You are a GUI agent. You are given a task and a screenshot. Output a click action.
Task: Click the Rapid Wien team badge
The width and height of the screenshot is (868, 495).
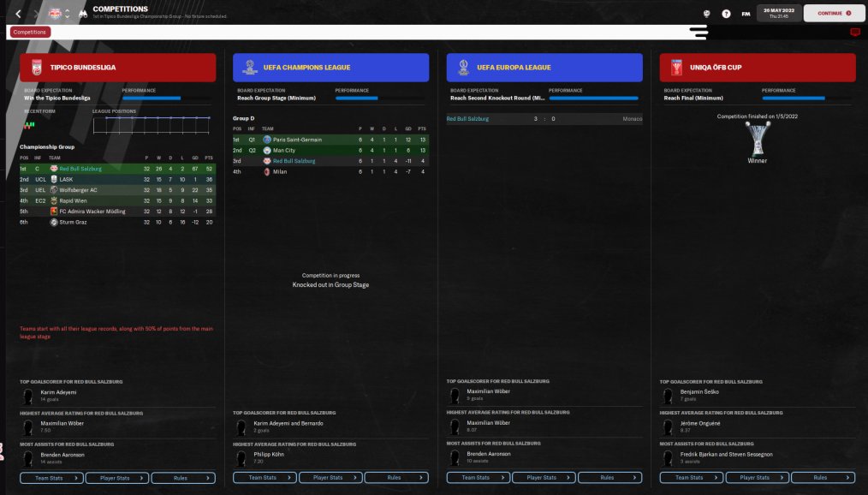pos(54,200)
